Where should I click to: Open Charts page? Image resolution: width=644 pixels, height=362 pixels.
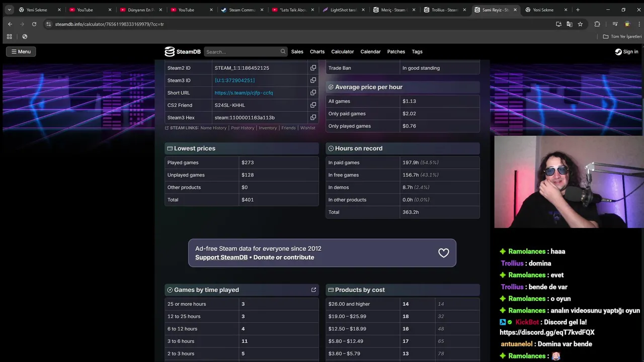coord(317,52)
